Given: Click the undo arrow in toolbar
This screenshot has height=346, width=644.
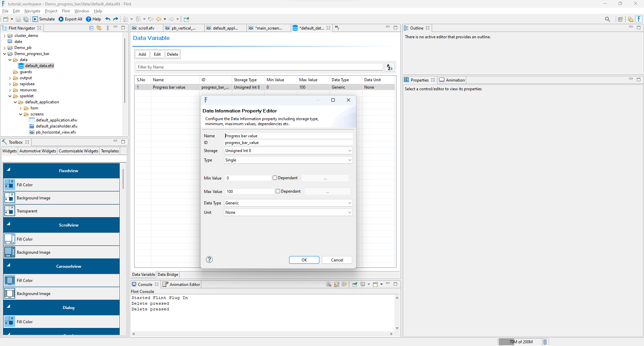Looking at the screenshot, I should (x=108, y=19).
